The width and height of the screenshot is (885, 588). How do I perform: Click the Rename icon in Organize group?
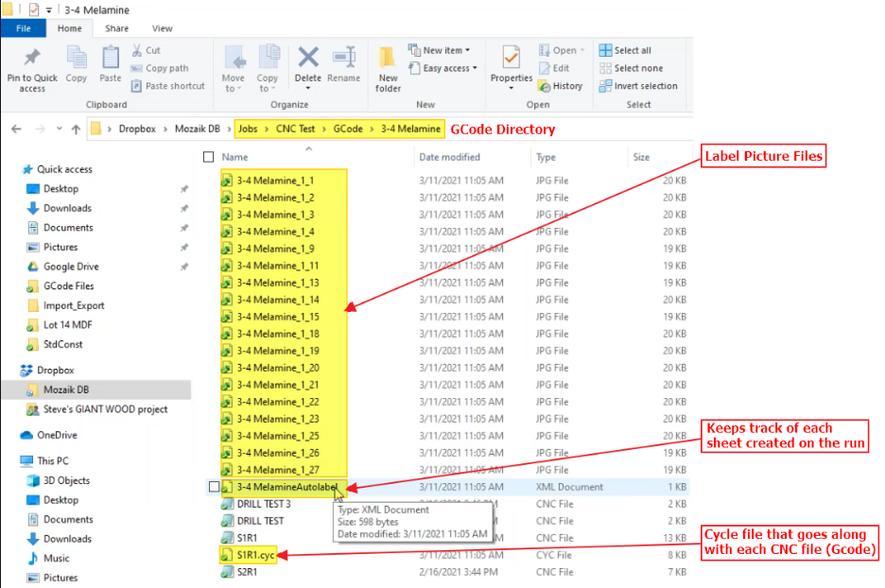pos(344,58)
